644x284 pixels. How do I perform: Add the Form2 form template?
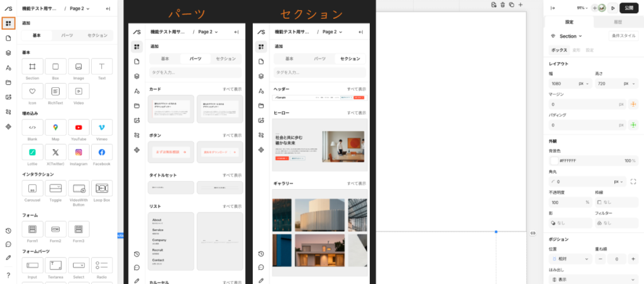(x=55, y=229)
